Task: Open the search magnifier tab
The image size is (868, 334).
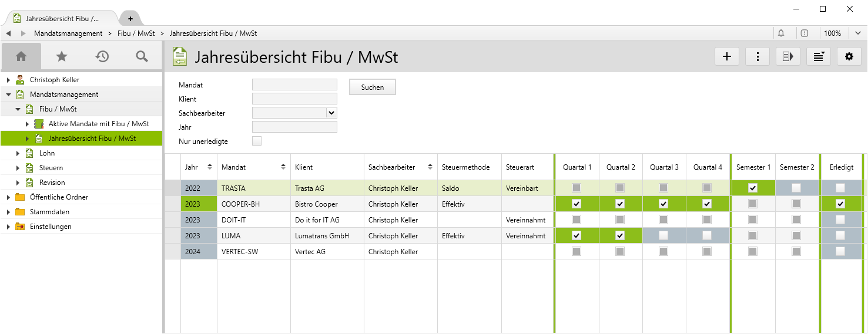Action: pyautogui.click(x=142, y=56)
